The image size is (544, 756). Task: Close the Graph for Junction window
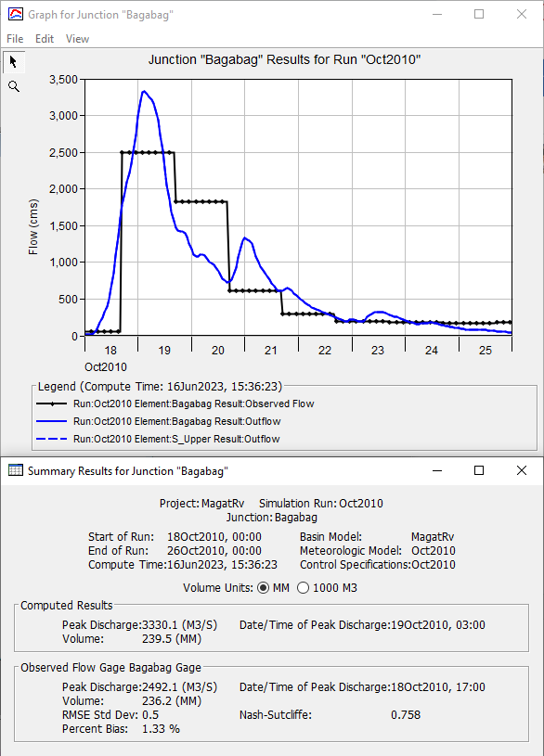point(522,15)
